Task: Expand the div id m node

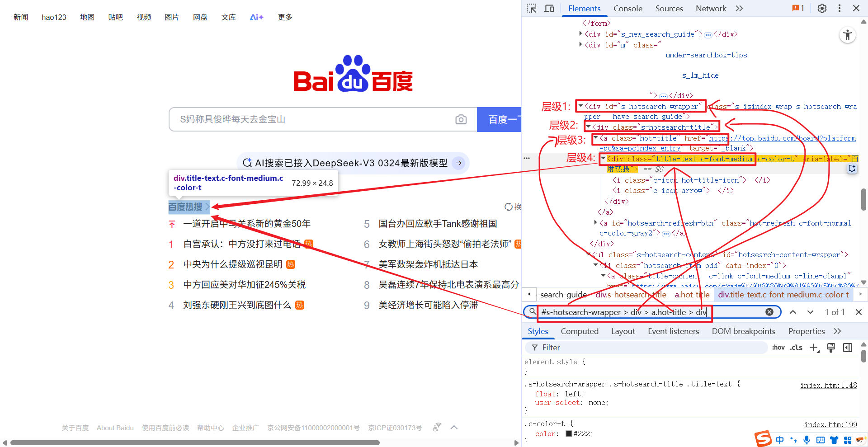Action: pos(580,44)
